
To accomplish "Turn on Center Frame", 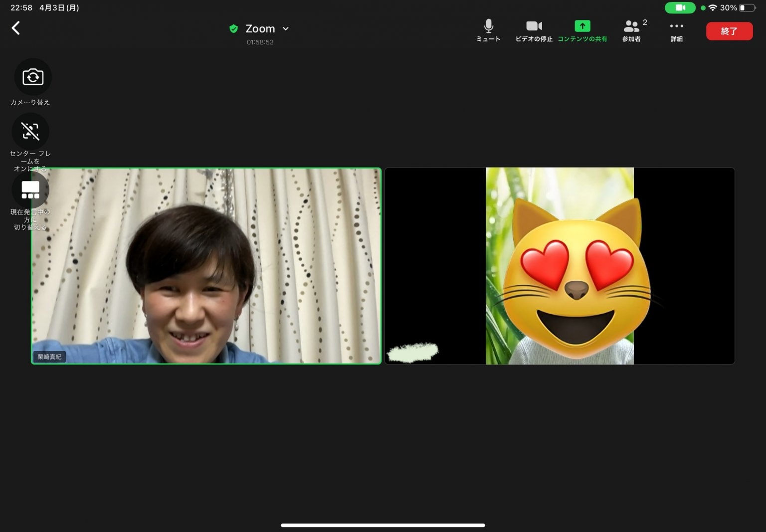I will pos(30,132).
